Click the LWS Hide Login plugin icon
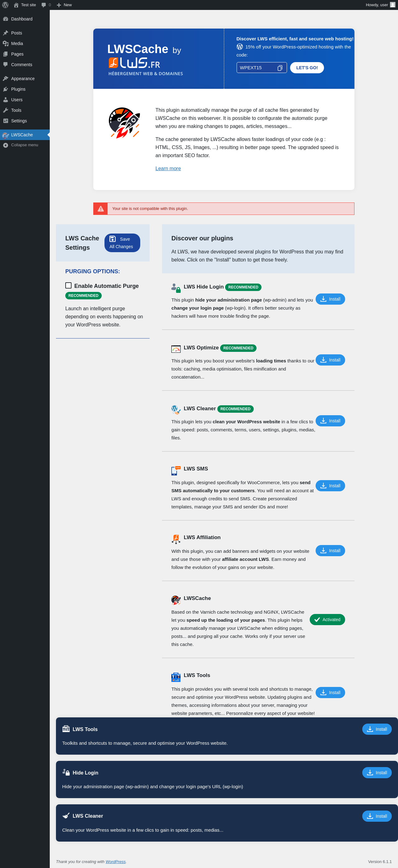The height and width of the screenshot is (868, 398). [176, 288]
